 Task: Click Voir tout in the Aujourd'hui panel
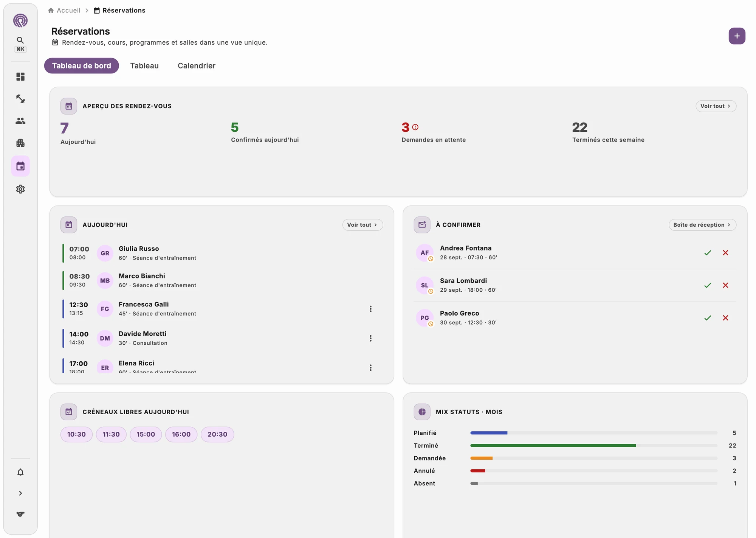coord(363,225)
